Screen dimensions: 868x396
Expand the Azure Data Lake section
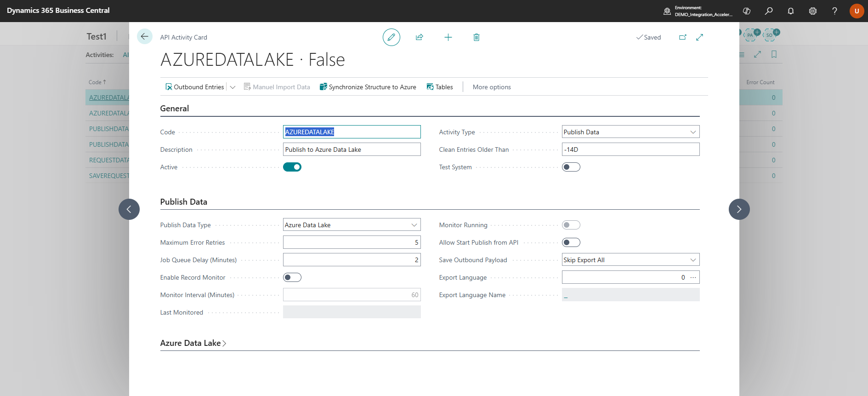coord(193,343)
